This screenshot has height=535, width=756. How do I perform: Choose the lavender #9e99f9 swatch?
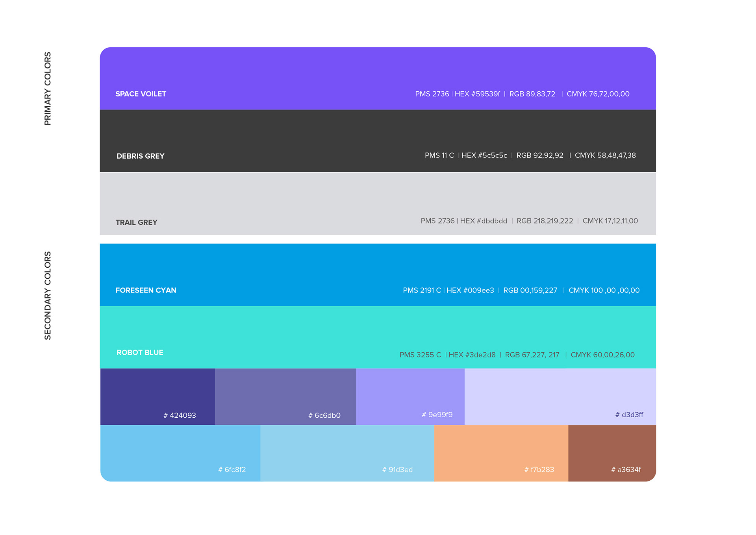(x=410, y=396)
